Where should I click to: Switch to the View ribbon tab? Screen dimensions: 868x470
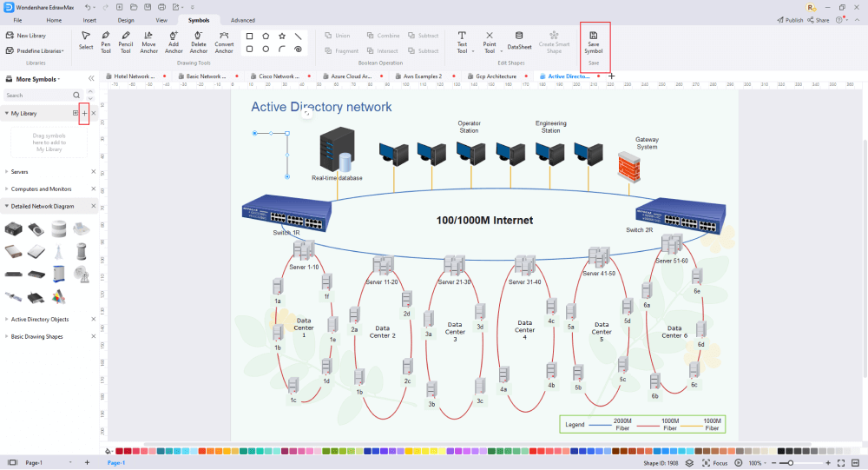pyautogui.click(x=161, y=20)
